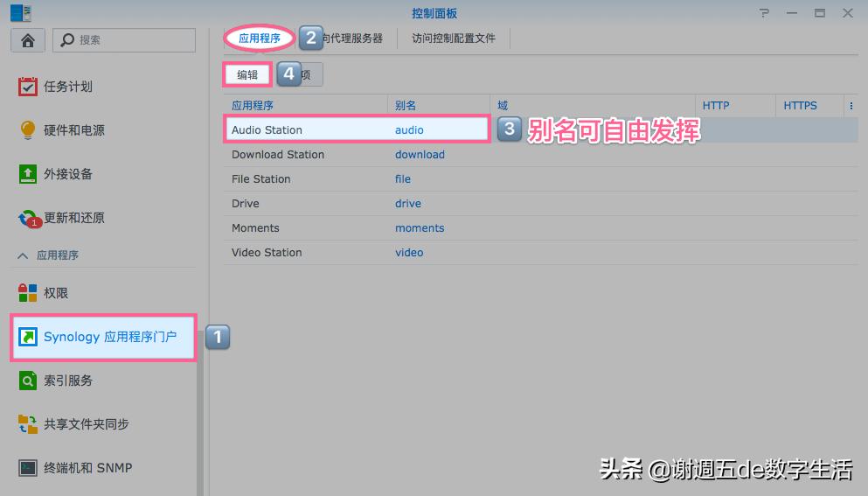Open the 反向代理服务器 tab
This screenshot has width=868, height=496.
pyautogui.click(x=352, y=38)
